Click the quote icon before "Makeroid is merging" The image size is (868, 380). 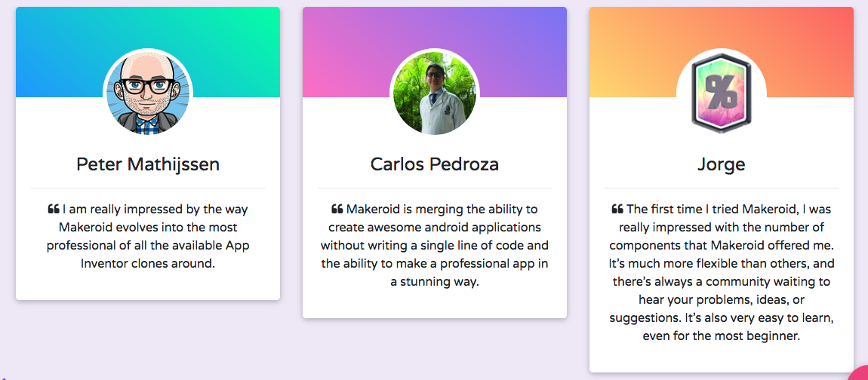pos(337,210)
